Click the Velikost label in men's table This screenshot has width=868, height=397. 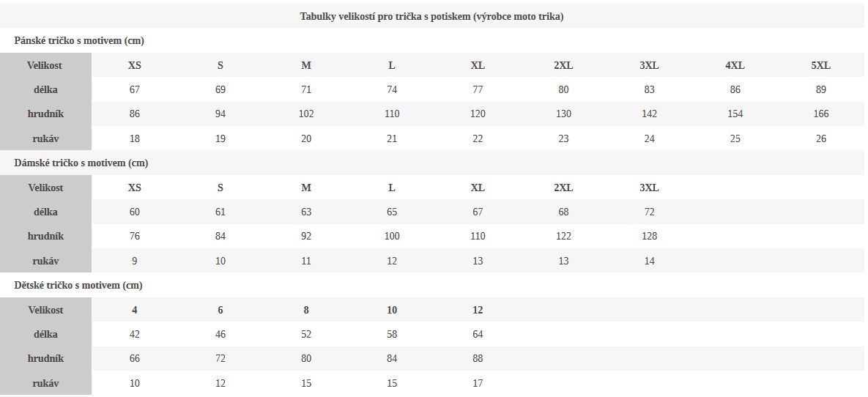pyautogui.click(x=45, y=65)
